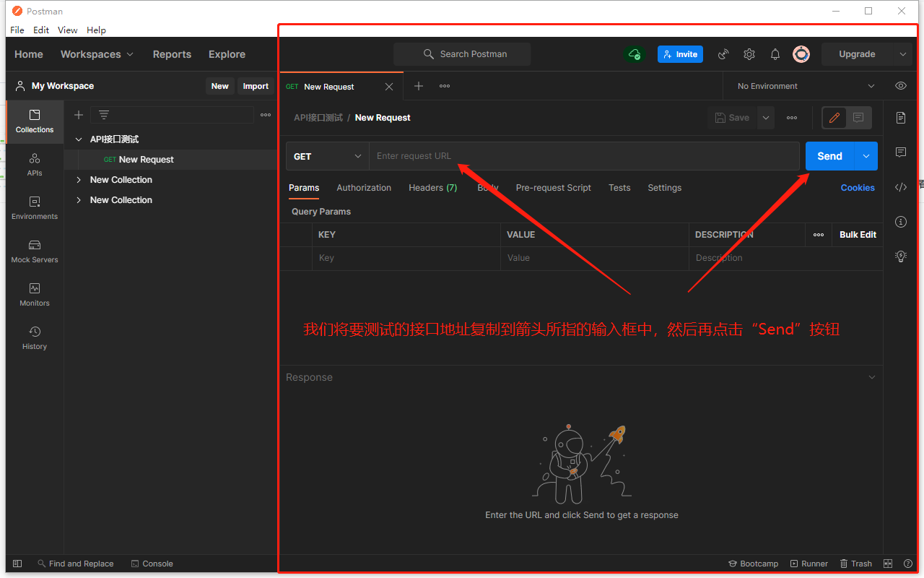Screen dimensions: 924x578
Task: Switch to edit (pencil) mode
Action: (x=834, y=118)
